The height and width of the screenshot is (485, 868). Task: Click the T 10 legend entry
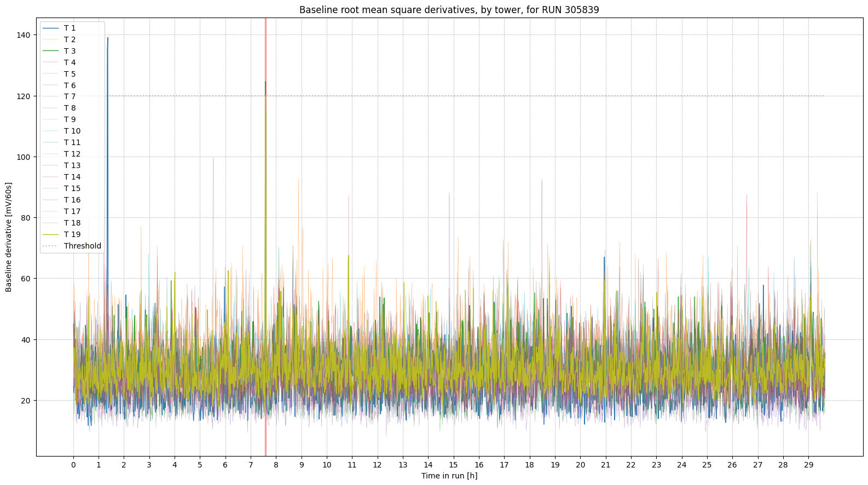[x=72, y=131]
